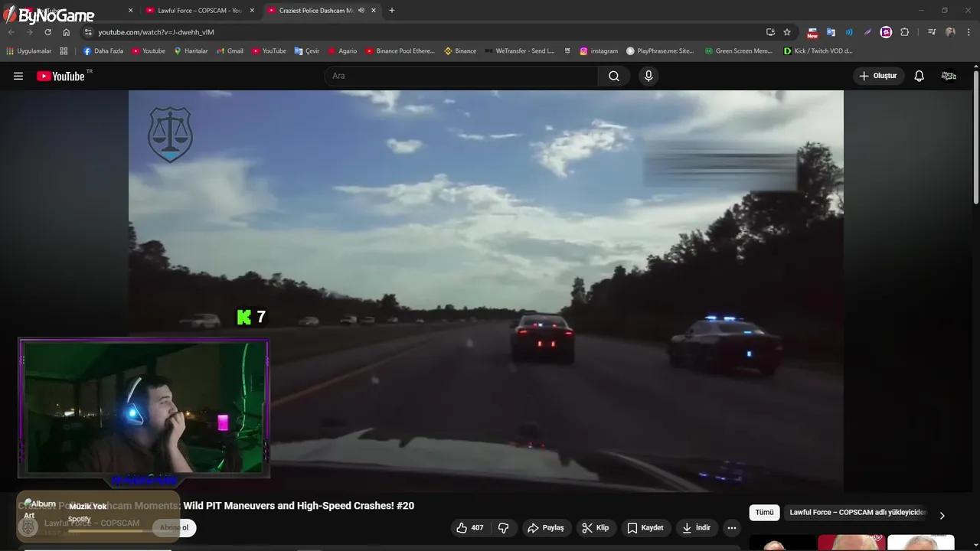Open more actions (three dots) under video

click(x=732, y=527)
